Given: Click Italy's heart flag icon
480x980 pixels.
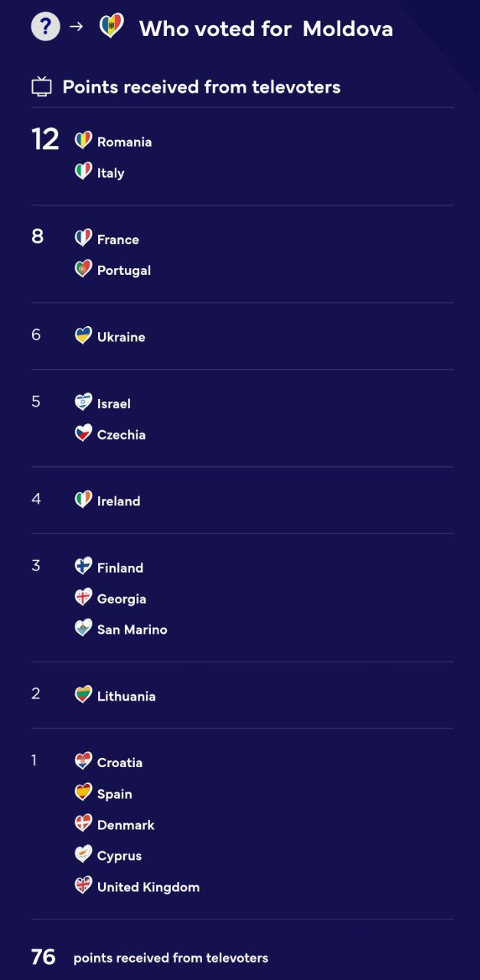Looking at the screenshot, I should click(83, 171).
